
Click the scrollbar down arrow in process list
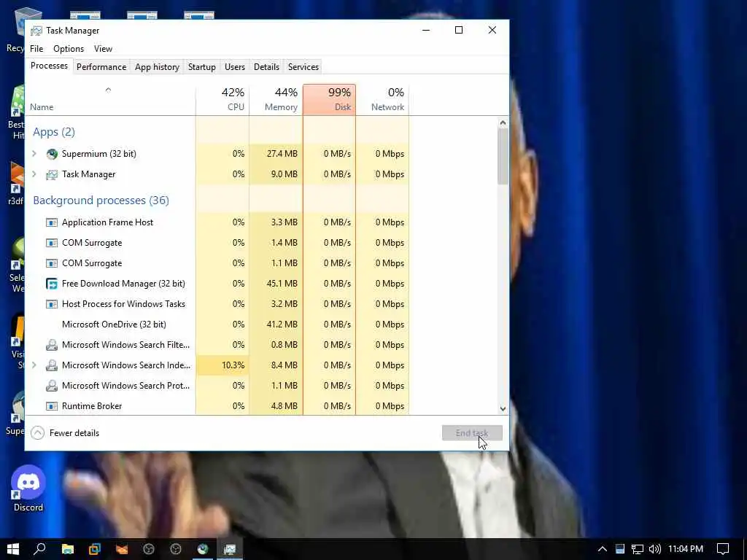[503, 408]
